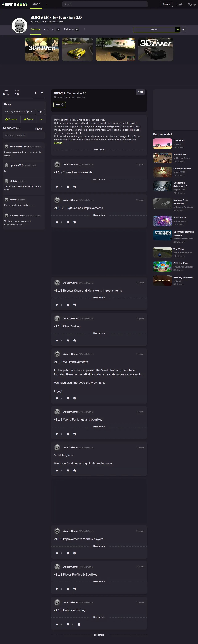Expand v1.1.5 Clan Ranking Read article

coord(99,333)
